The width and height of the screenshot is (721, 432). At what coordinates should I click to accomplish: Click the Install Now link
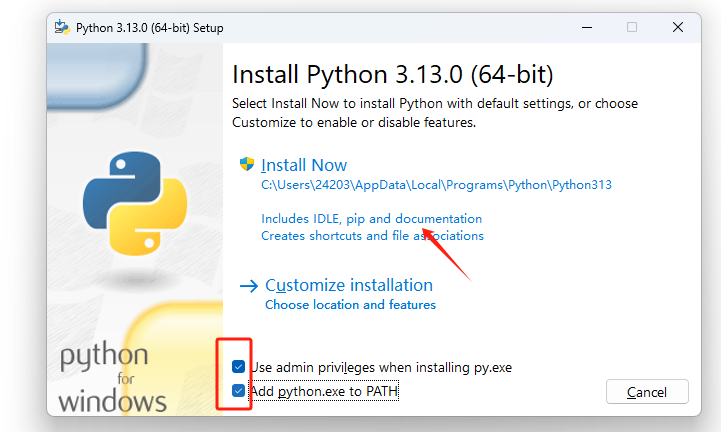[x=304, y=165]
